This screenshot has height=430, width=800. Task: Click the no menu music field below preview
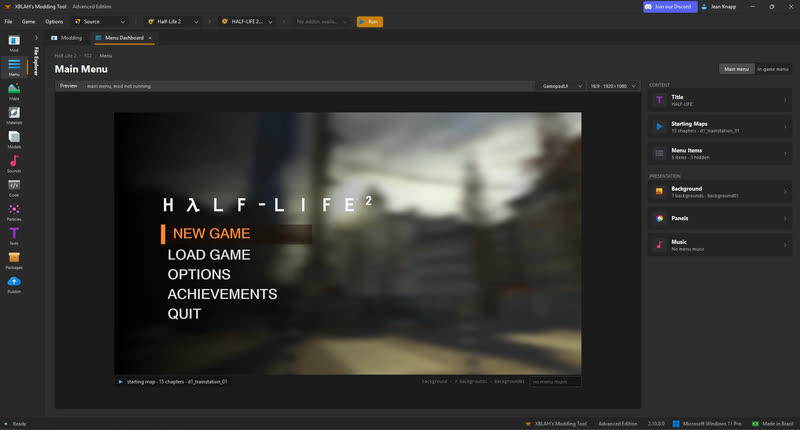point(555,382)
